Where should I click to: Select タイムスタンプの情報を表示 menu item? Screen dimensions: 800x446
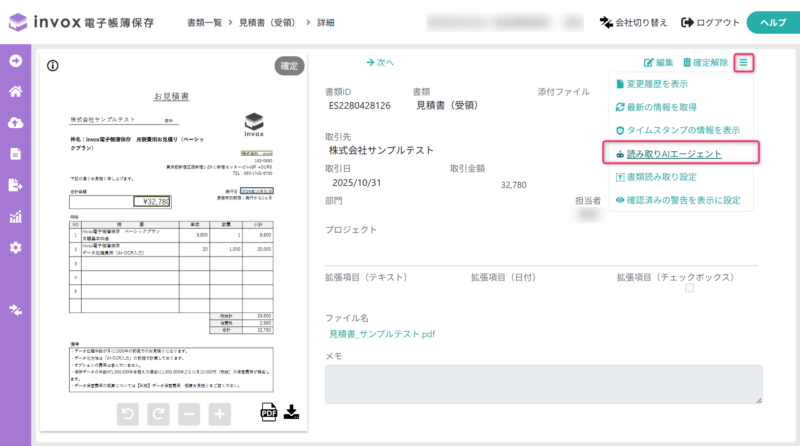pos(678,130)
